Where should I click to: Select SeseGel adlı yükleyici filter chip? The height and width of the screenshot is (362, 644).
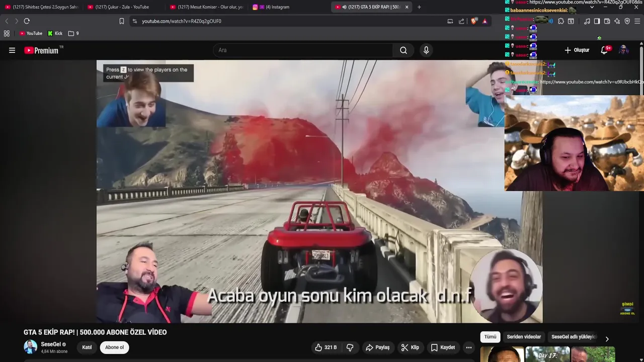coord(574,337)
